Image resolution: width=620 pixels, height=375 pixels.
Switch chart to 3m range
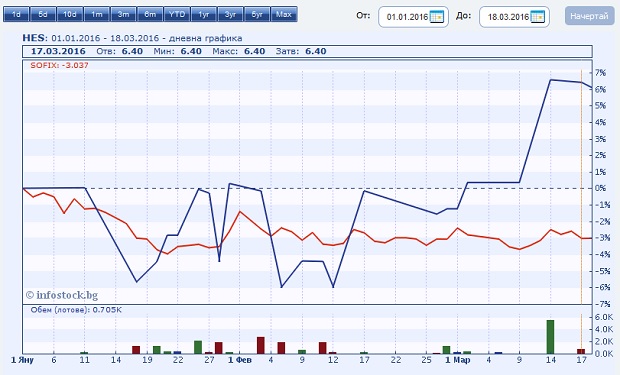click(x=123, y=14)
